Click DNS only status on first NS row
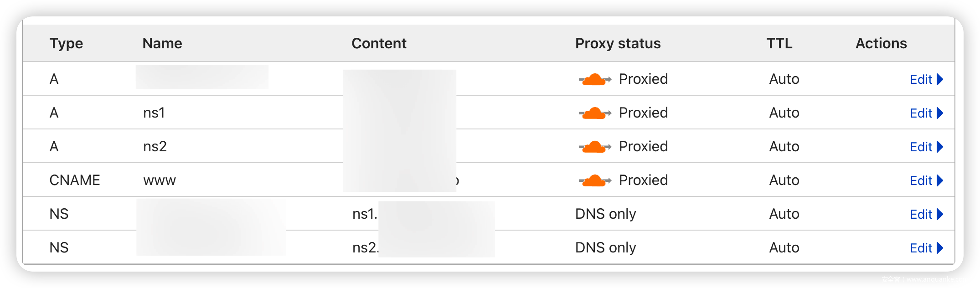 (x=605, y=214)
